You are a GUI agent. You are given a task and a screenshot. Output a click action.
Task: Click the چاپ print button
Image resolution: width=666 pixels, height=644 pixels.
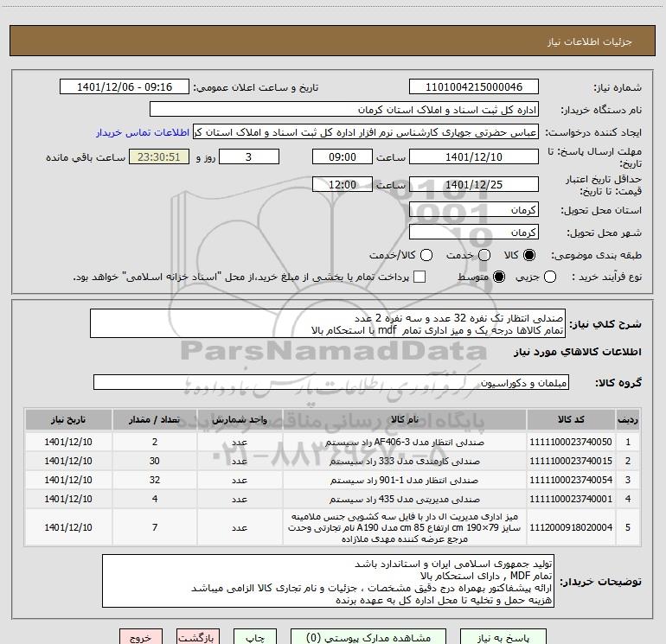pyautogui.click(x=255, y=638)
